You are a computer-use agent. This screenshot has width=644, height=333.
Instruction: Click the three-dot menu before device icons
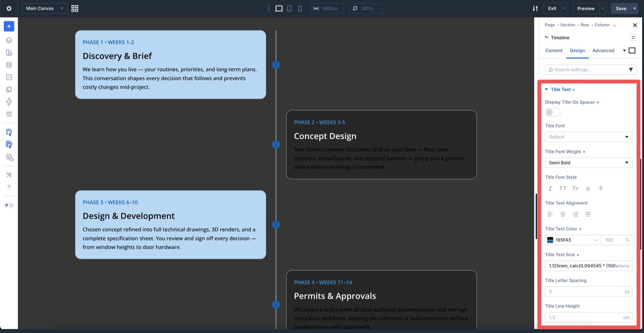269,8
